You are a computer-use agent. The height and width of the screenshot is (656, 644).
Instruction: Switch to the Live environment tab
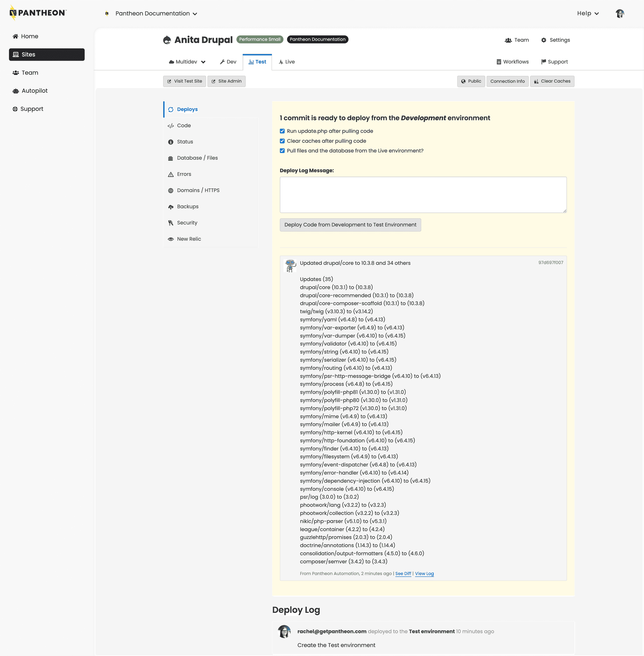click(x=286, y=62)
